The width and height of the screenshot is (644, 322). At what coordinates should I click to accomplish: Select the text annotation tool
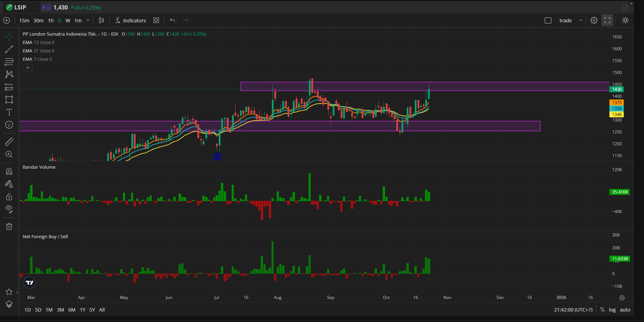tap(9, 112)
